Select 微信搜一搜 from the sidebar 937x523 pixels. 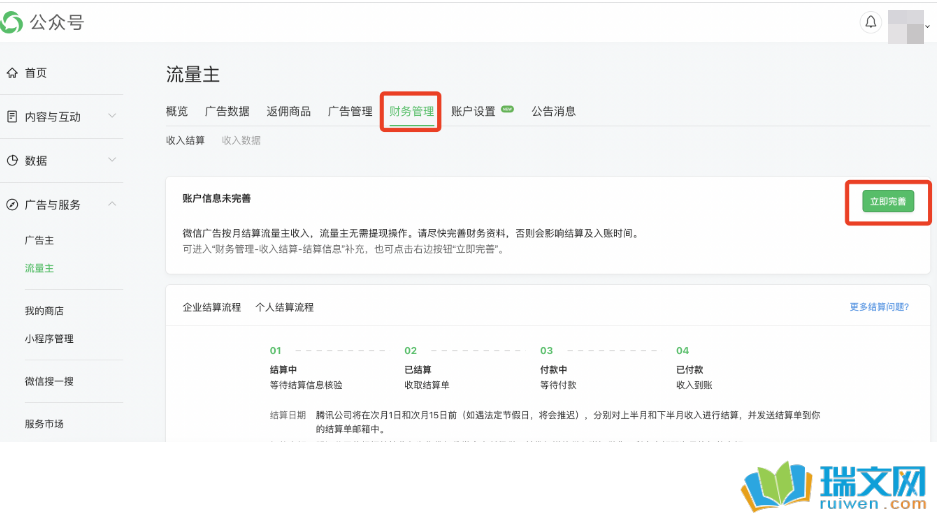(49, 382)
